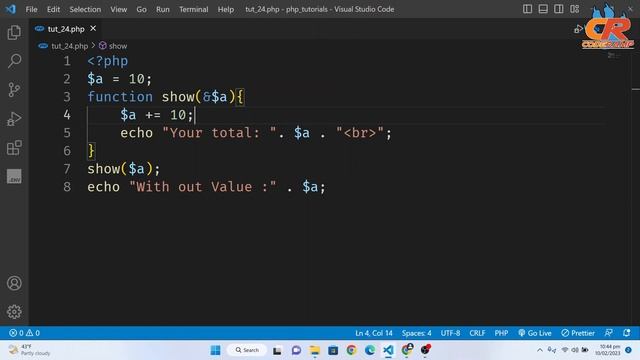Click the function keyword on line 3
Screen dimensions: 640x360
[120, 97]
